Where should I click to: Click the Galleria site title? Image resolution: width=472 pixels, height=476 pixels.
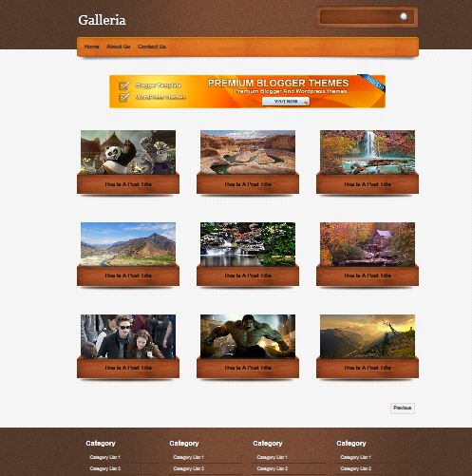[102, 20]
